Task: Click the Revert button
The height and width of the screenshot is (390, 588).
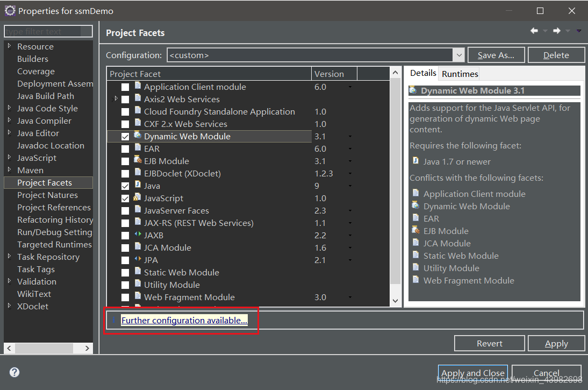Action: tap(490, 343)
